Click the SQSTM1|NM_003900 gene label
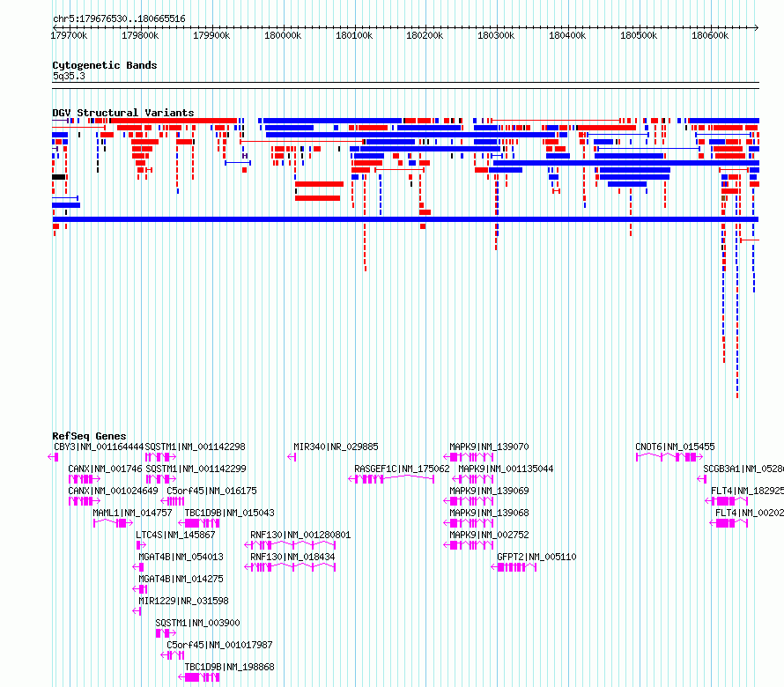 tap(197, 623)
